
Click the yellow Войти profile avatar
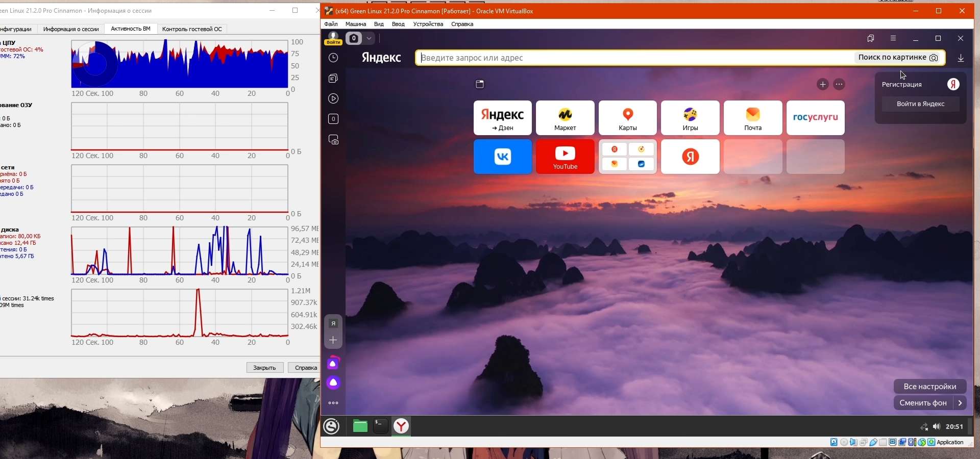pos(333,38)
